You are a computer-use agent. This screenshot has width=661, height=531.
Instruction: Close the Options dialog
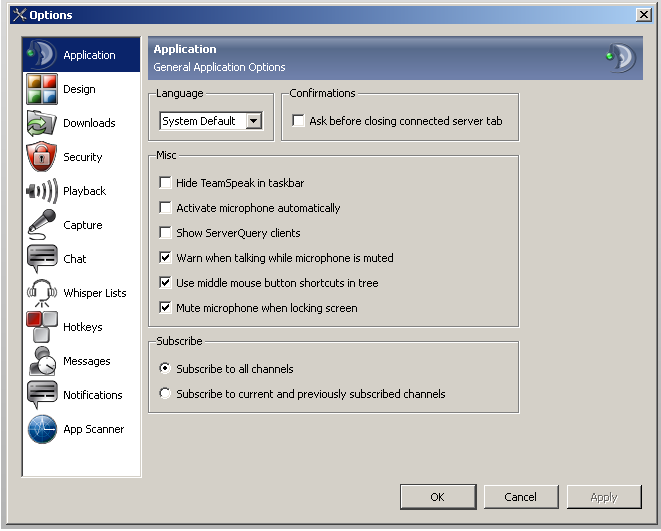click(644, 15)
